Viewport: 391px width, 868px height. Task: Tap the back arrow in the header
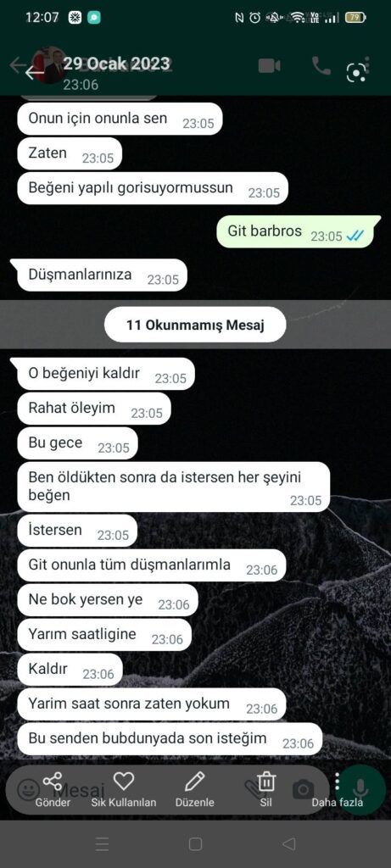(34, 71)
